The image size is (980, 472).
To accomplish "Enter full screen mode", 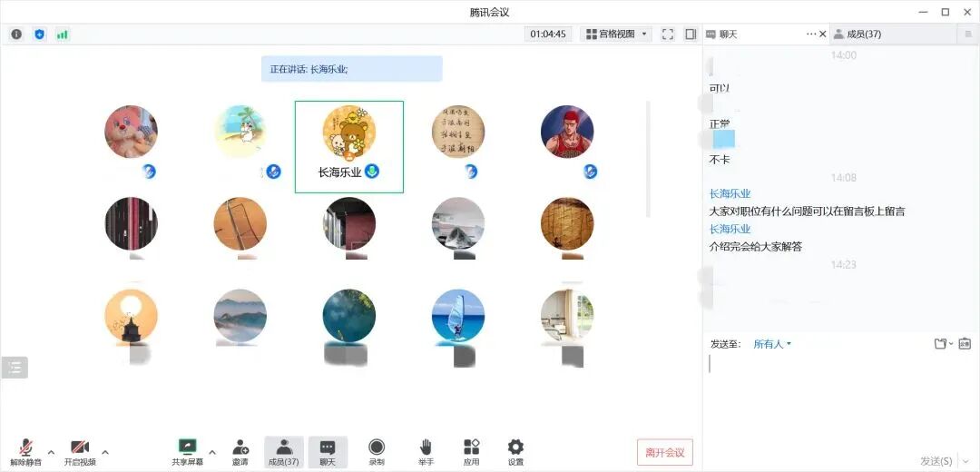I will tap(668, 34).
